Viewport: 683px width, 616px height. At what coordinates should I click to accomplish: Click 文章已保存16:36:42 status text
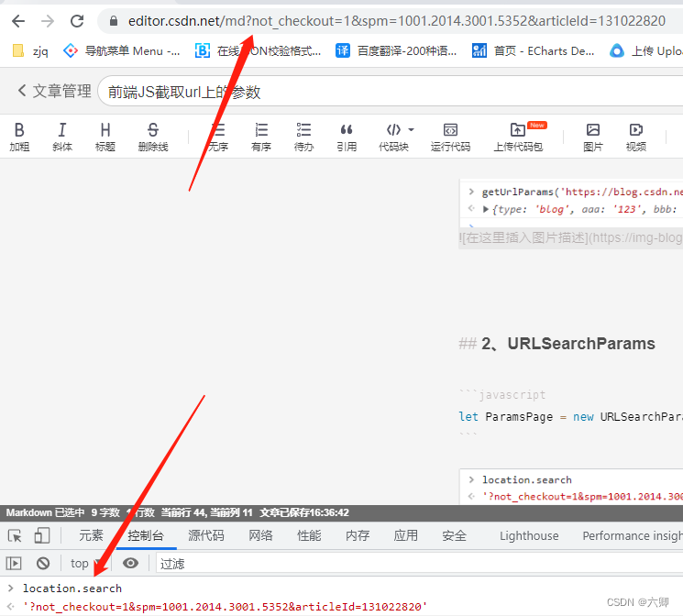[x=304, y=512]
